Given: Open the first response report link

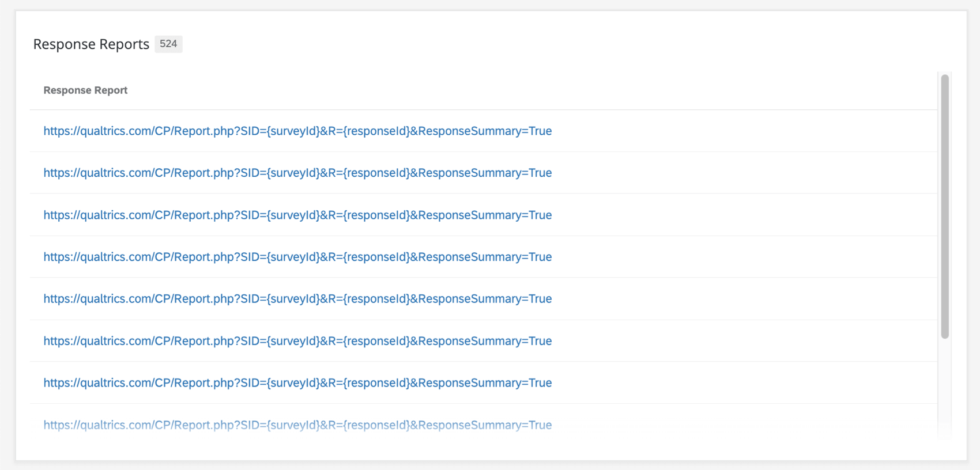Looking at the screenshot, I should [297, 131].
